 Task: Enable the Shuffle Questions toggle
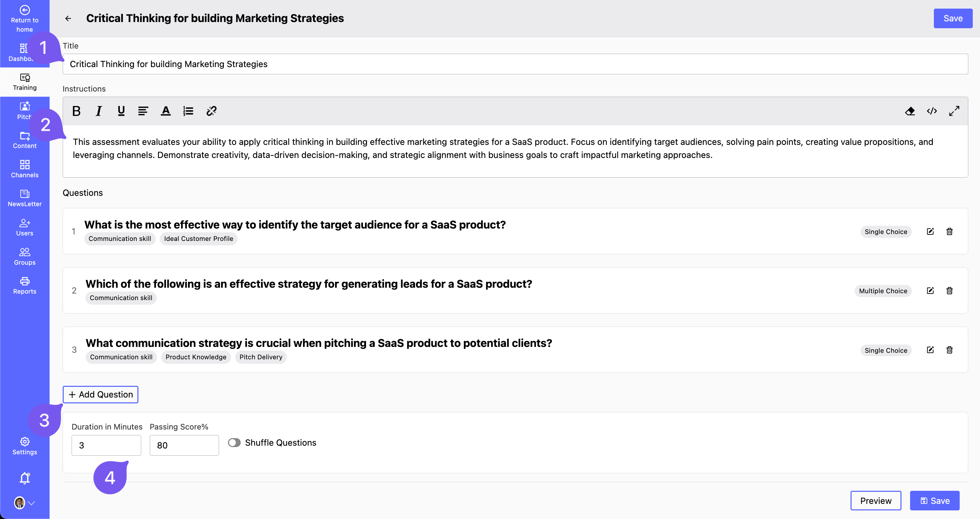click(234, 443)
